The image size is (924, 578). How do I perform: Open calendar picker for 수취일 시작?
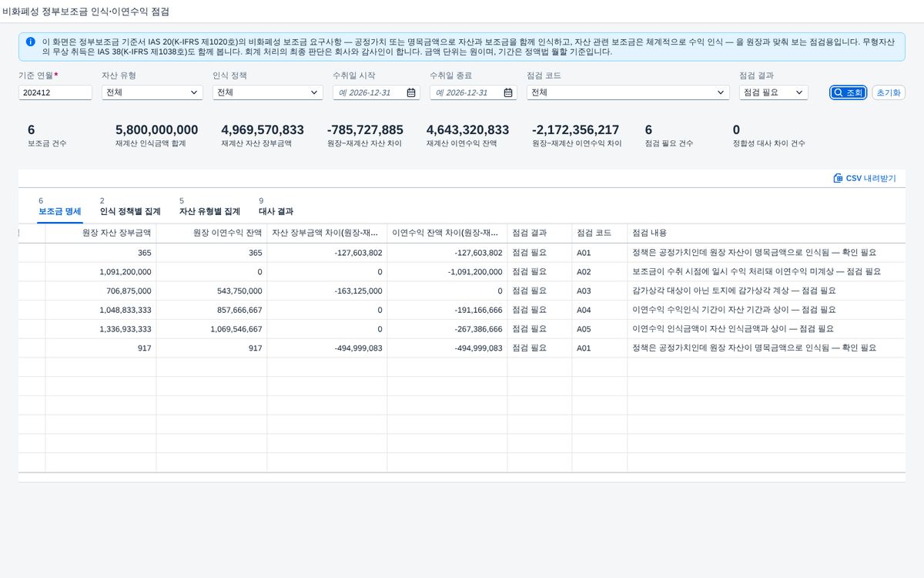click(411, 92)
